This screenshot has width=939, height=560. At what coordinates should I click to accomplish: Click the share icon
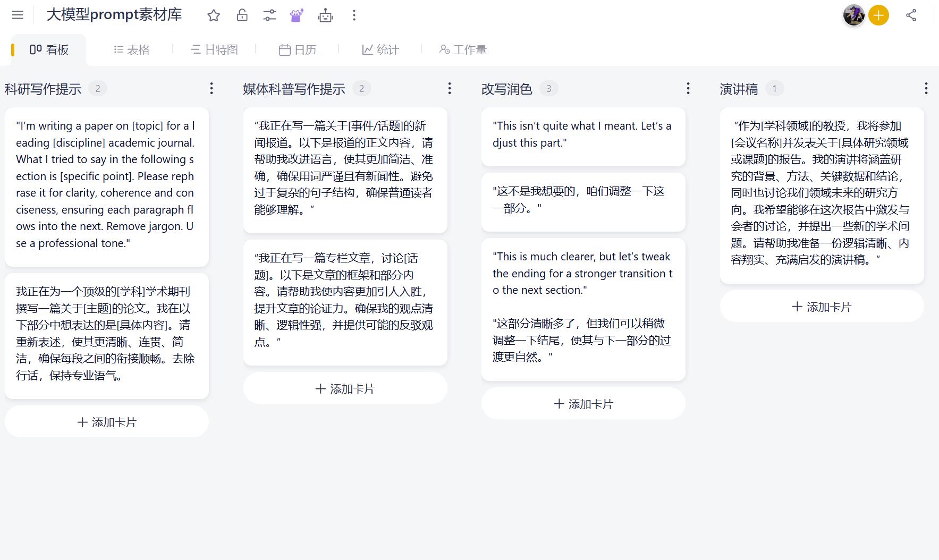pyautogui.click(x=911, y=15)
